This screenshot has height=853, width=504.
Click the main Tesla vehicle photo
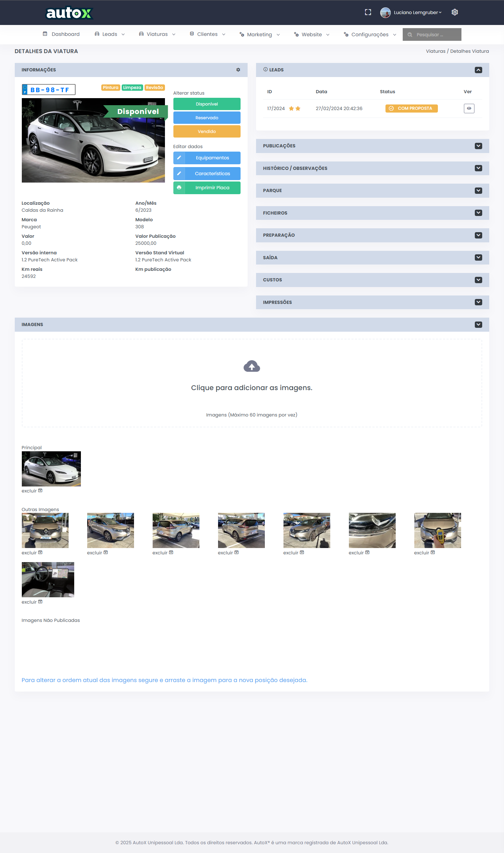click(93, 140)
